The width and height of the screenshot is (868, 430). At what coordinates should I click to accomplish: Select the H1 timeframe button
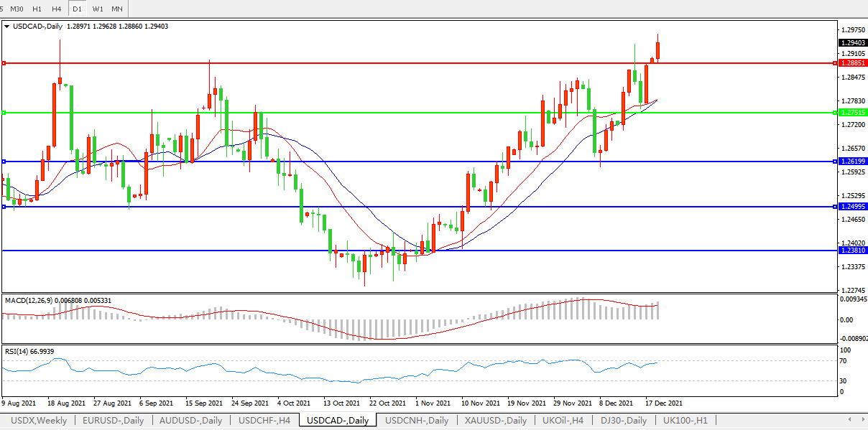pos(37,9)
